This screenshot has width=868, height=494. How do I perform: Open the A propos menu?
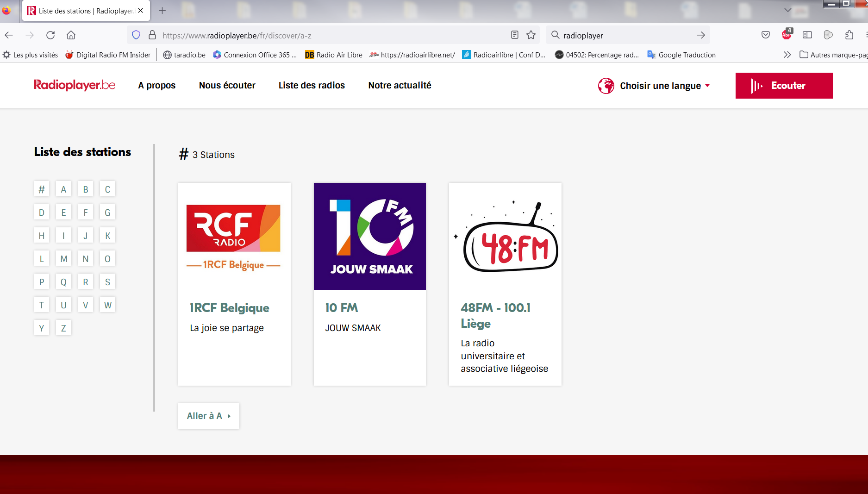pos(157,85)
